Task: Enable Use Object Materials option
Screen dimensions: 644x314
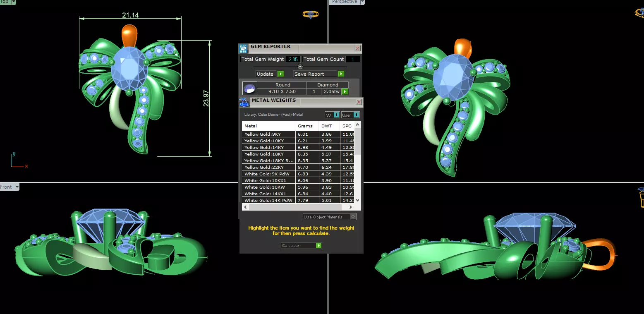Action: tap(329, 217)
